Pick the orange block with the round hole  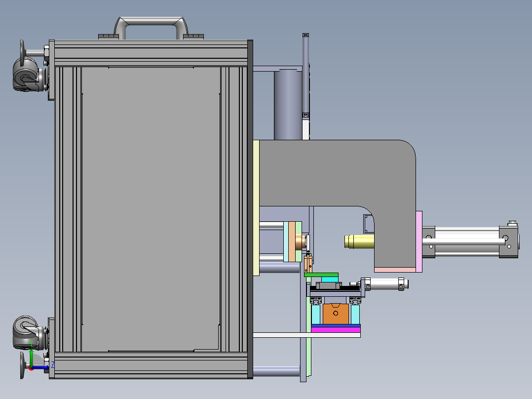pyautogui.click(x=336, y=314)
